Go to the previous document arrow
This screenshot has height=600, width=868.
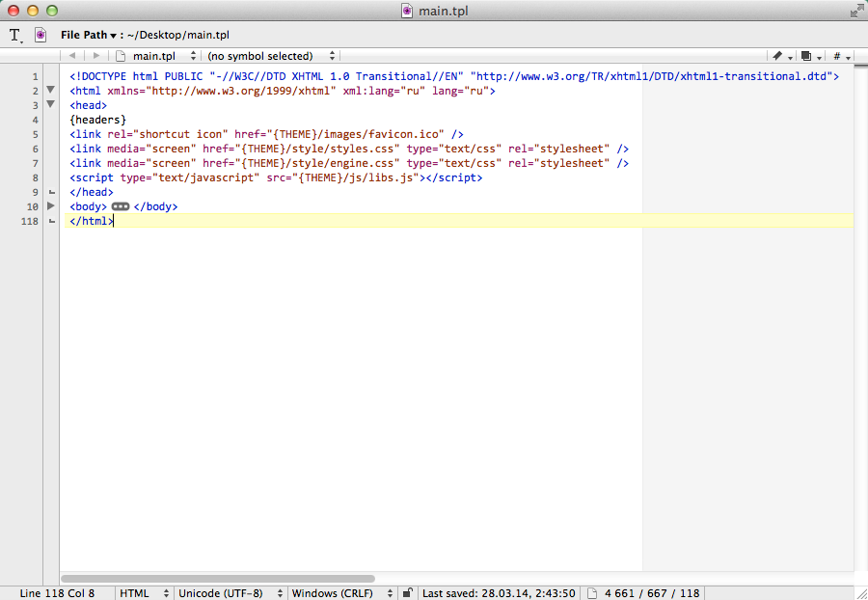pos(72,55)
